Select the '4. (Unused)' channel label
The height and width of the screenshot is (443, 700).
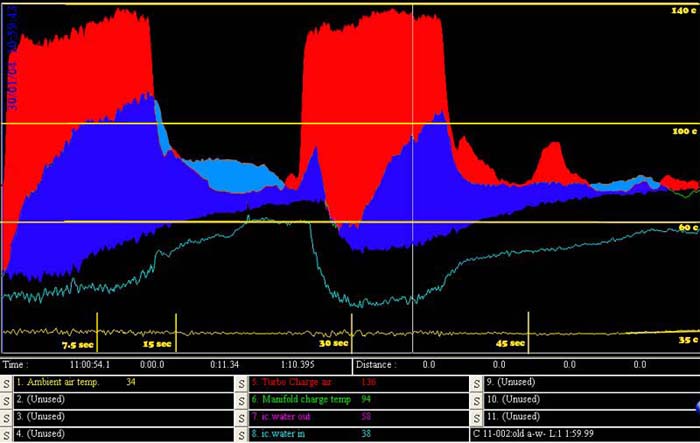(40, 434)
